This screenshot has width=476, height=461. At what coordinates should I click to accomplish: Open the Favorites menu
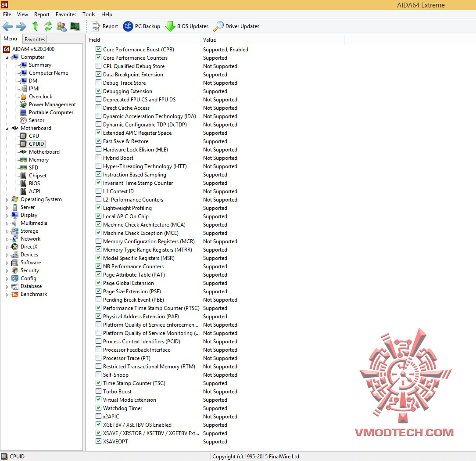[x=66, y=14]
